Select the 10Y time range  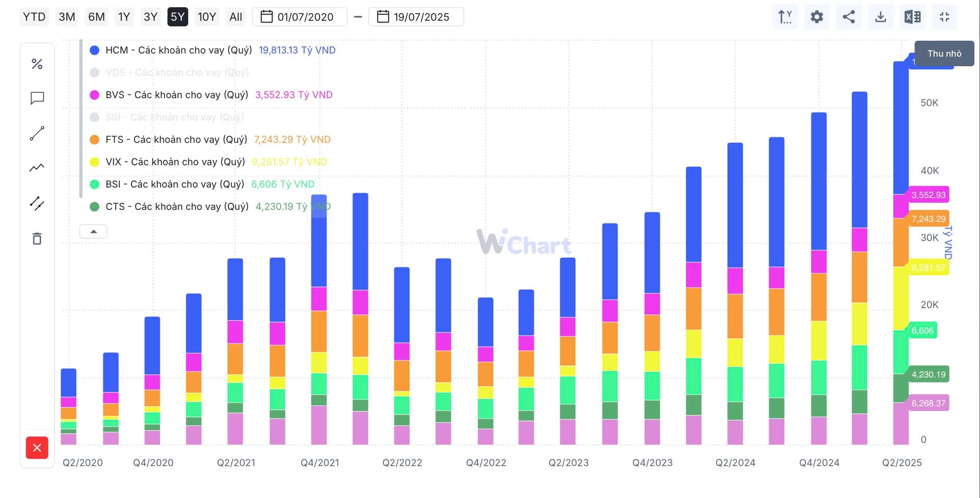(207, 17)
